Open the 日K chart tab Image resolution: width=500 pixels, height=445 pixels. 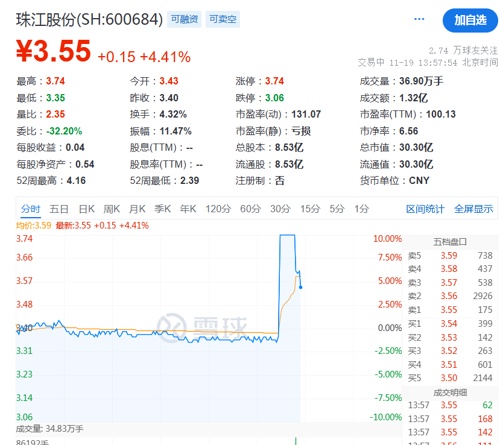pyautogui.click(x=87, y=209)
